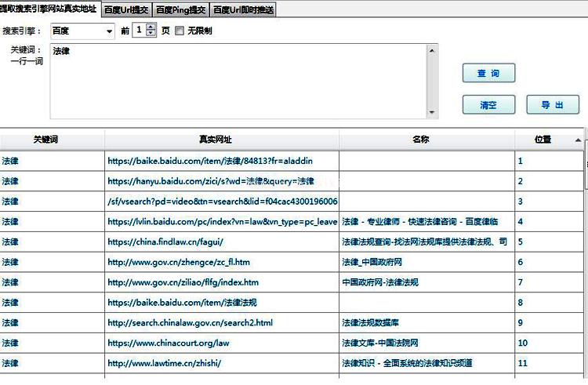Open the 提取搜索引擎网站真实地址 tab
Viewport: 588px width, 385px height.
(49, 9)
